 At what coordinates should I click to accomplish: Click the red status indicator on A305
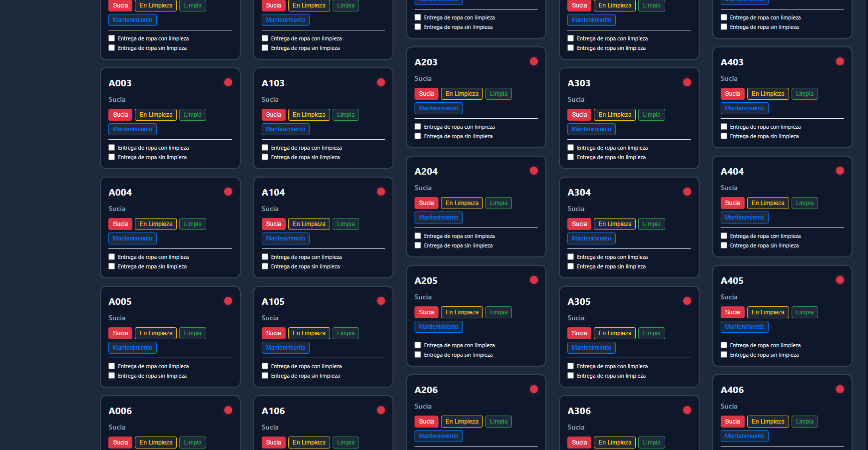[x=687, y=301]
